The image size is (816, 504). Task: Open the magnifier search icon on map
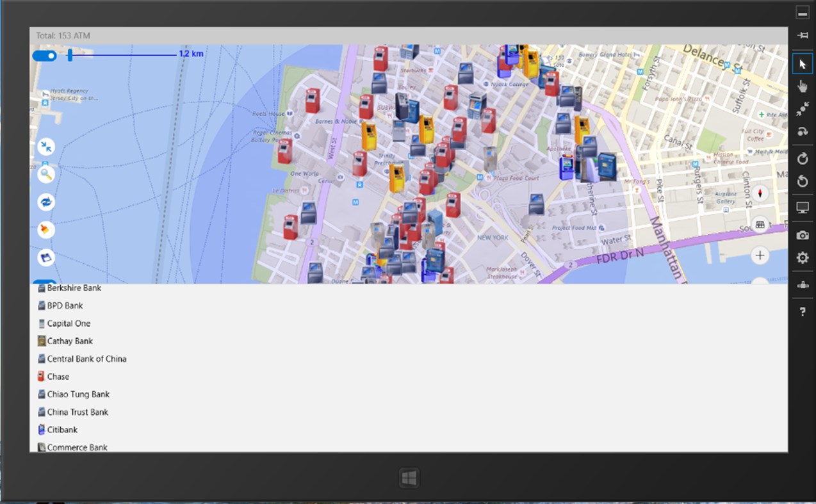click(46, 174)
